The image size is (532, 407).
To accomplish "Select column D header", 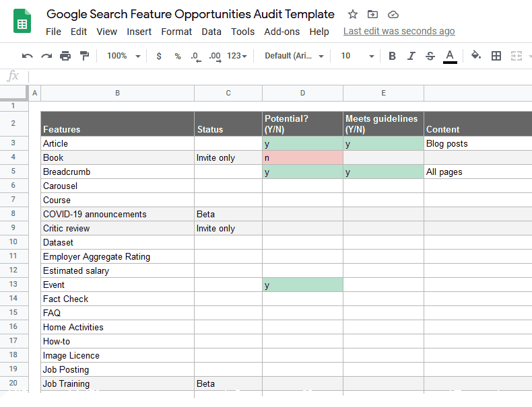I will coord(302,94).
